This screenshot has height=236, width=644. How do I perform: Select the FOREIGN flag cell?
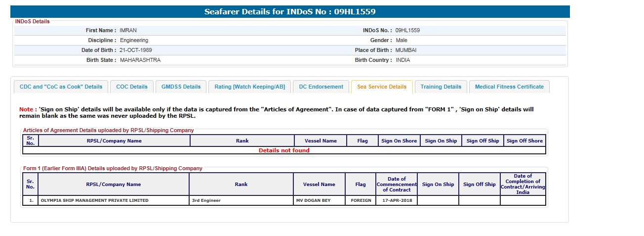coord(361,200)
